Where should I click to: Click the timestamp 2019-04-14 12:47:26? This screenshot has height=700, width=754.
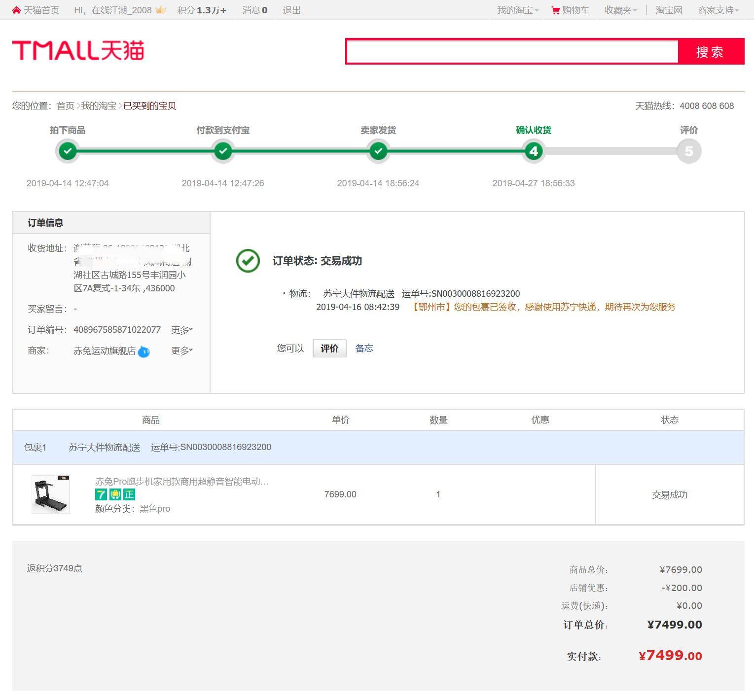(x=223, y=183)
